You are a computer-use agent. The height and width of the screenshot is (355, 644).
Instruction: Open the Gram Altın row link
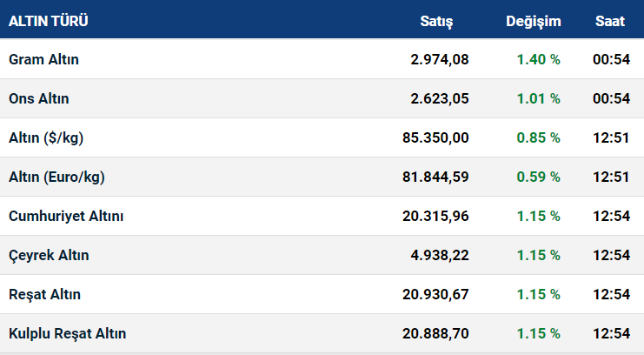[43, 60]
